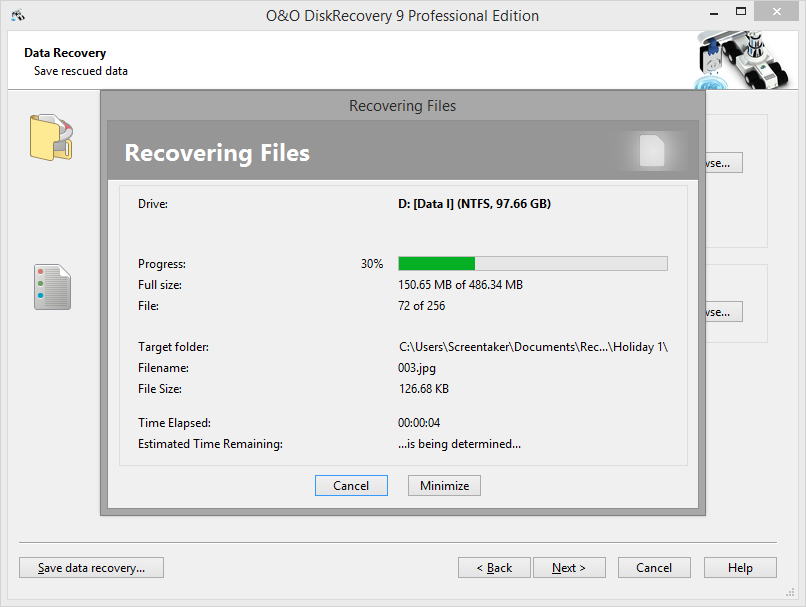Minimize the Recovering Files dialog
Image resolution: width=806 pixels, height=607 pixels.
pos(444,486)
